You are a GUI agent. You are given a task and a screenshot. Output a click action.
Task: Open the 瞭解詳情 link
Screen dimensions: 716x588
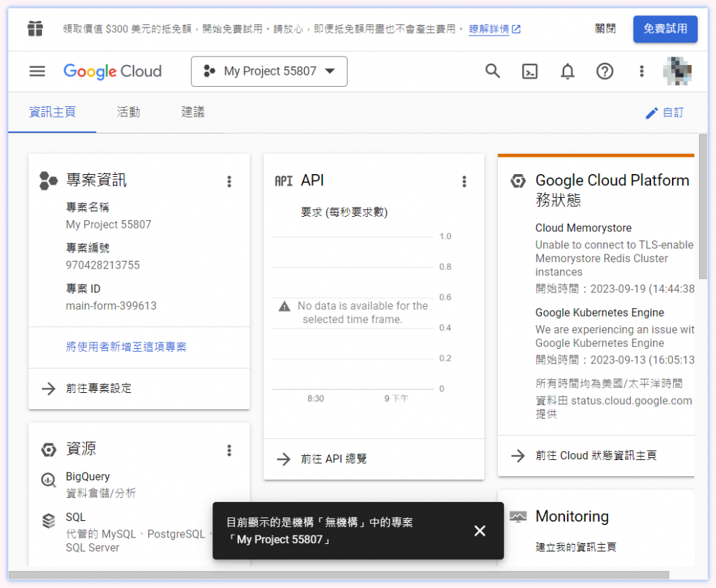[494, 29]
